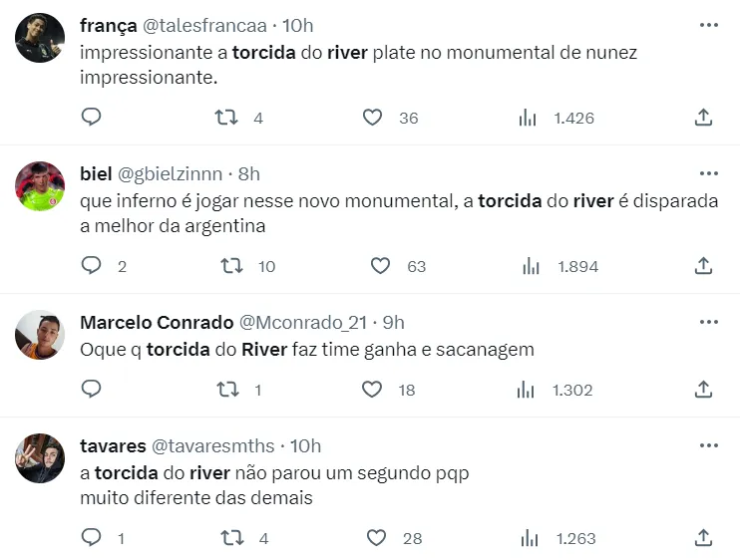Share frança's tweet via share icon

703,118
